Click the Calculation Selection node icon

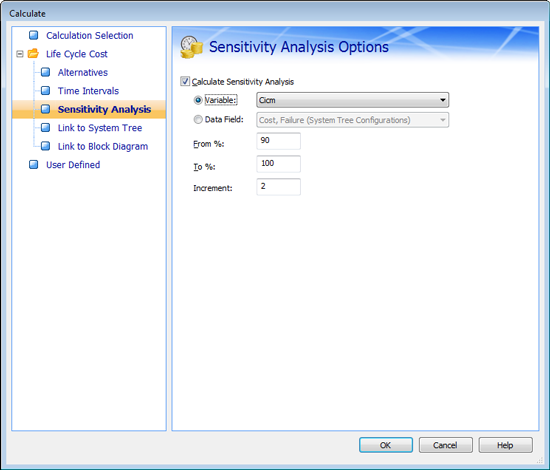point(34,35)
